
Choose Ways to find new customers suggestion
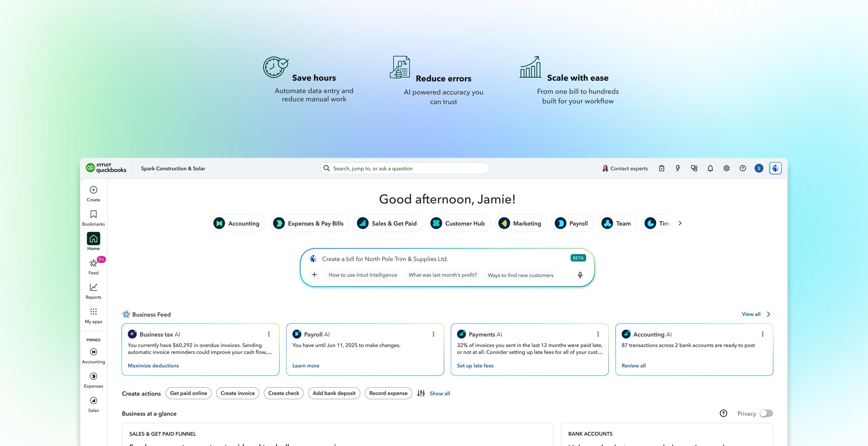pos(520,275)
